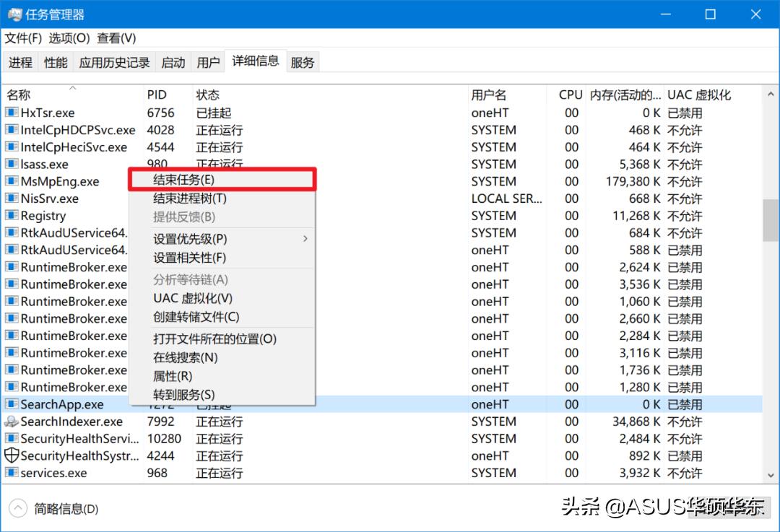Click the Registry process icon

(12, 215)
